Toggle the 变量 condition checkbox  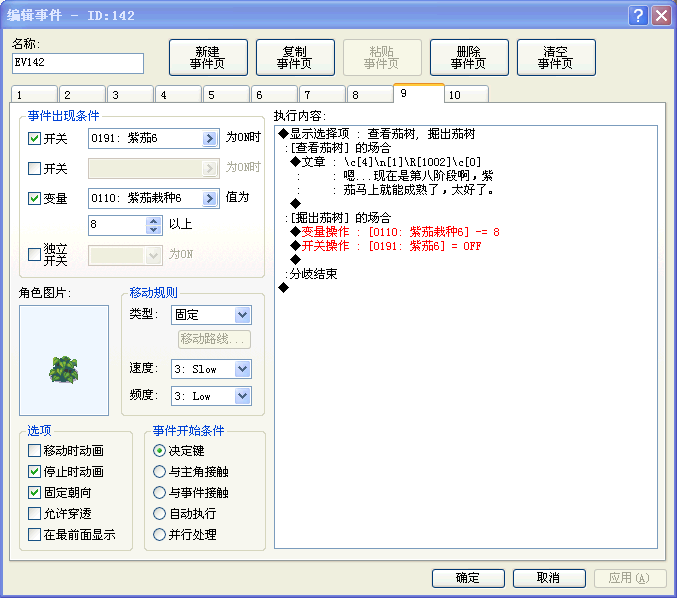[x=34, y=198]
